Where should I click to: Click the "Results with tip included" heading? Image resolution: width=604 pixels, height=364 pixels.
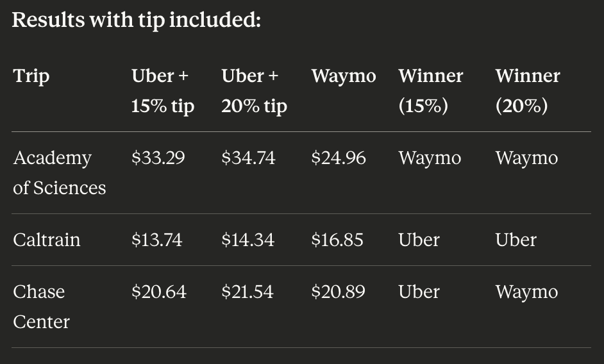(x=136, y=20)
